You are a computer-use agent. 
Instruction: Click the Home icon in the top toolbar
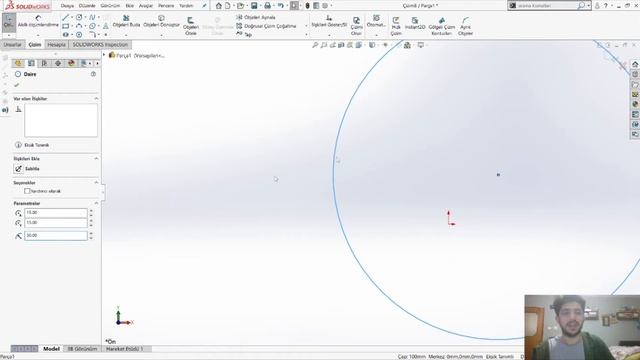(219, 6)
